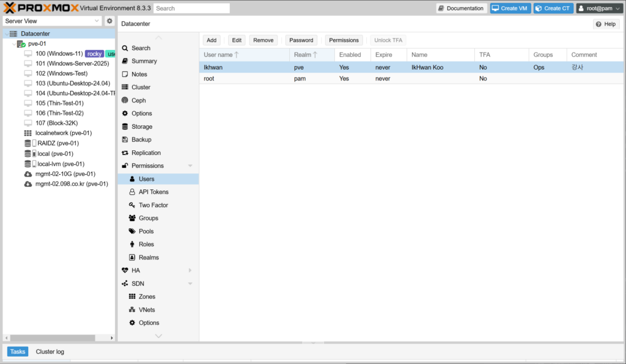Expand the HA submenu arrow
Image resolution: width=626 pixels, height=364 pixels.
tap(190, 271)
